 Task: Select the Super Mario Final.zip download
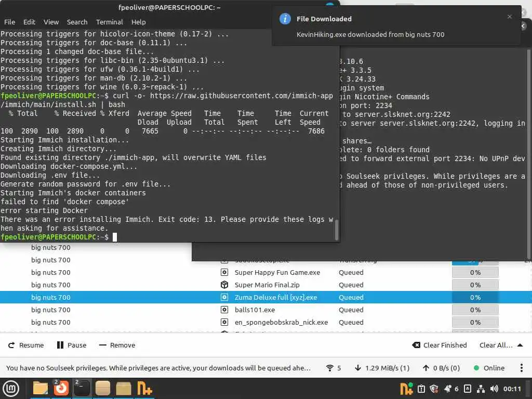(266, 285)
